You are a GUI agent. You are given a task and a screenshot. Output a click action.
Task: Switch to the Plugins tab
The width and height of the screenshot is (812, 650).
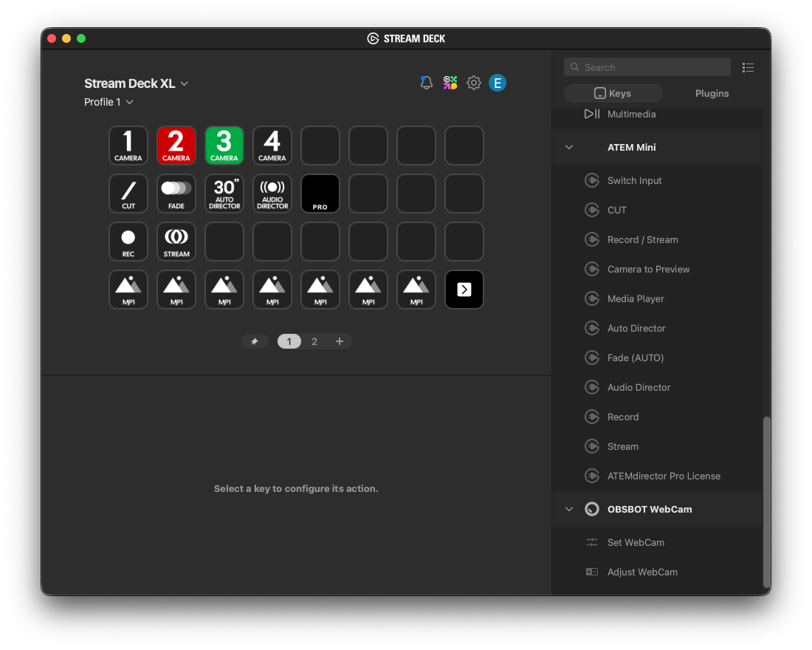(712, 93)
